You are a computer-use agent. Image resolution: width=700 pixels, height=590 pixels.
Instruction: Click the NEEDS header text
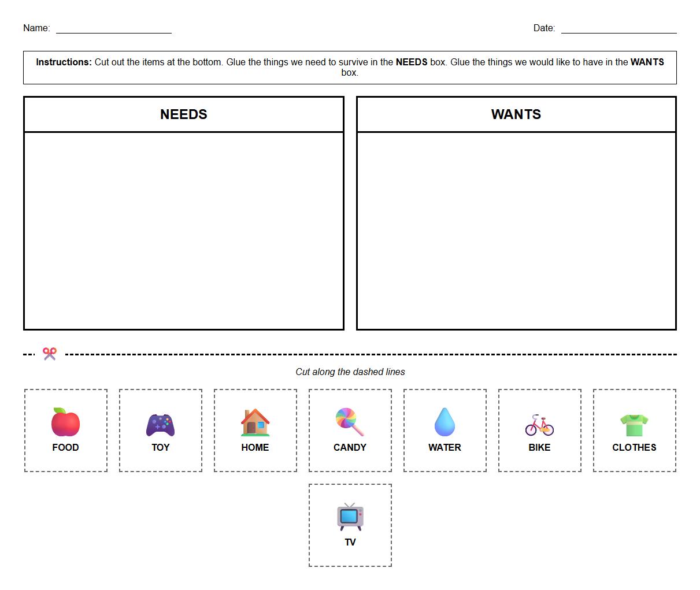pyautogui.click(x=183, y=114)
